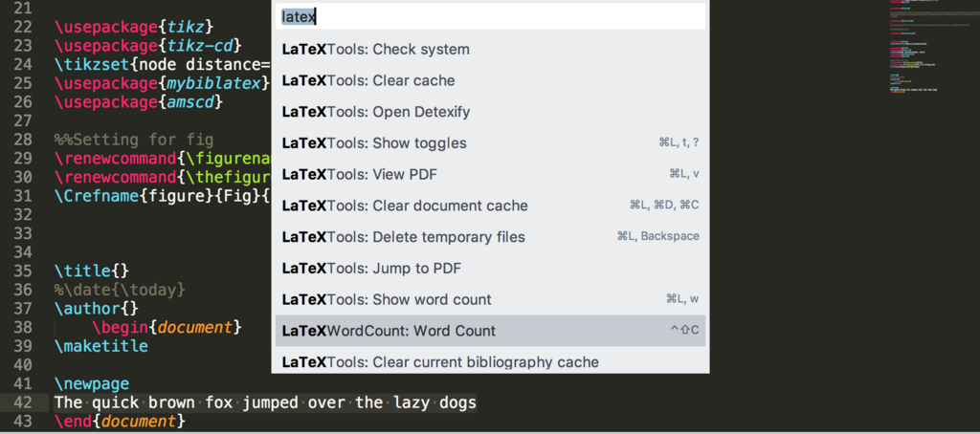Run LaTeXTools: Delete temporary files
Screen dimensions: 980x434
coord(490,237)
